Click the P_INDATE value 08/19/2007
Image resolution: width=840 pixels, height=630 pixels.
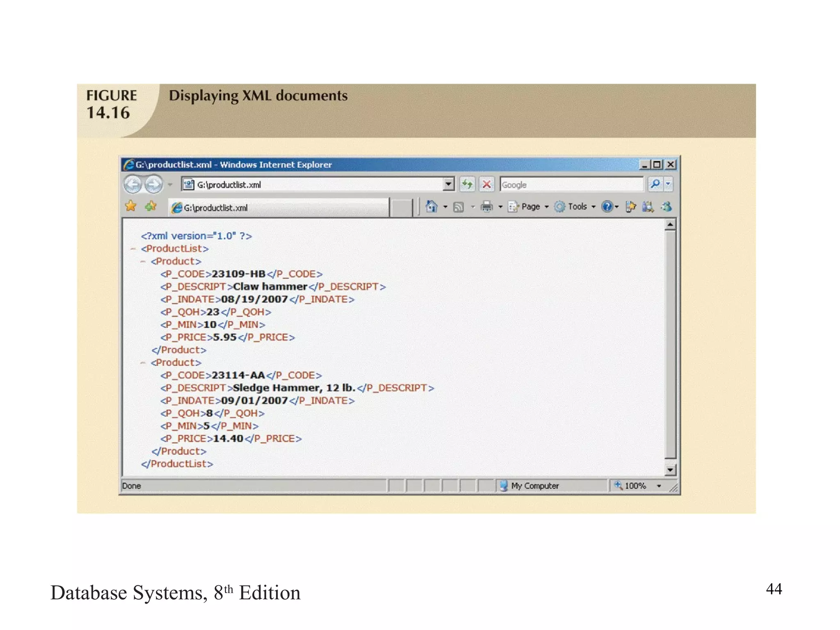tap(254, 299)
